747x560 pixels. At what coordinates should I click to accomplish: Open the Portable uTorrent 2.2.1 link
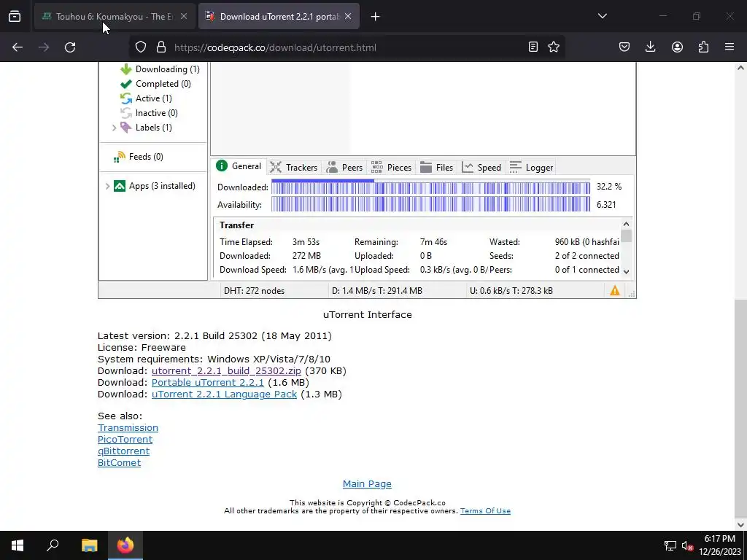[208, 383]
